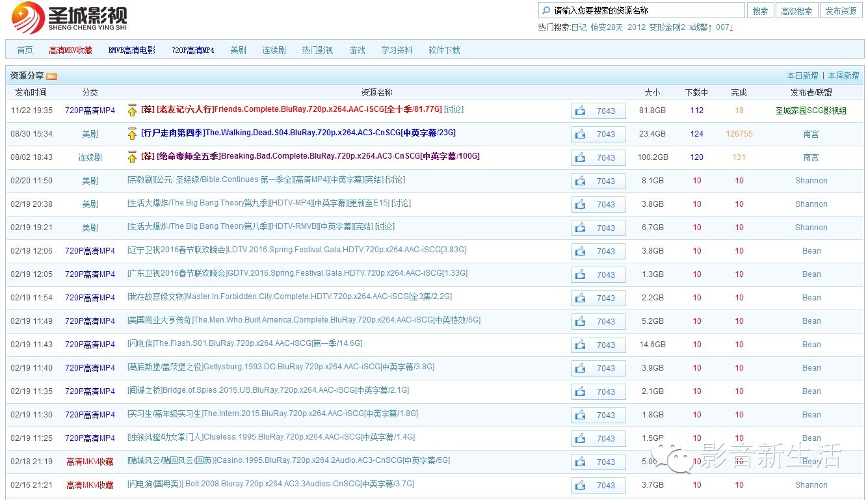Screen dimensions: 868x500
Task: Click the pinned arrow icon for Breaking Bad
Action: 132,157
